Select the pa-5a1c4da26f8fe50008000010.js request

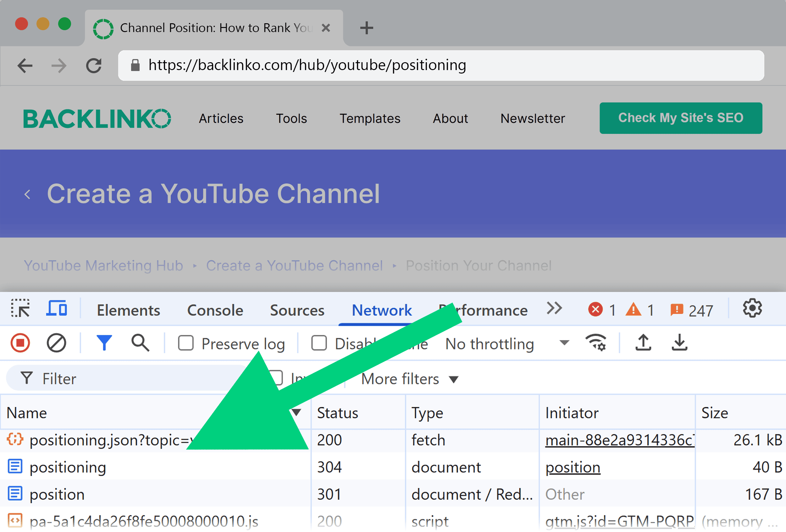[393, 521]
